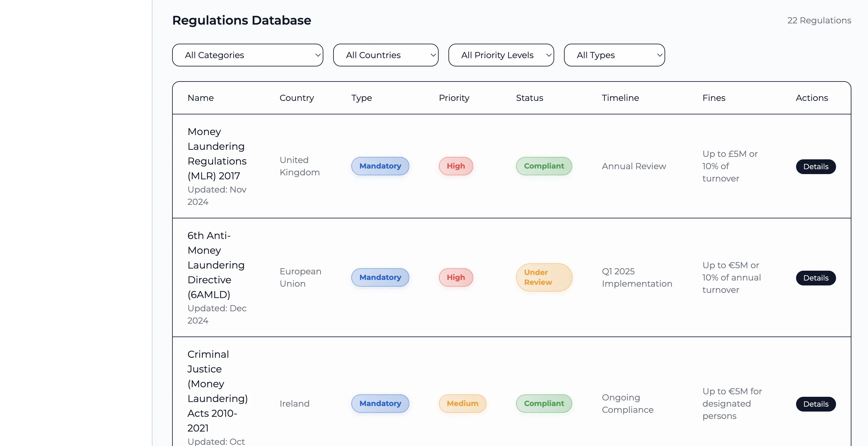Viewport: 868px width, 446px height.
Task: Expand the All Types filter
Action: [x=614, y=55]
